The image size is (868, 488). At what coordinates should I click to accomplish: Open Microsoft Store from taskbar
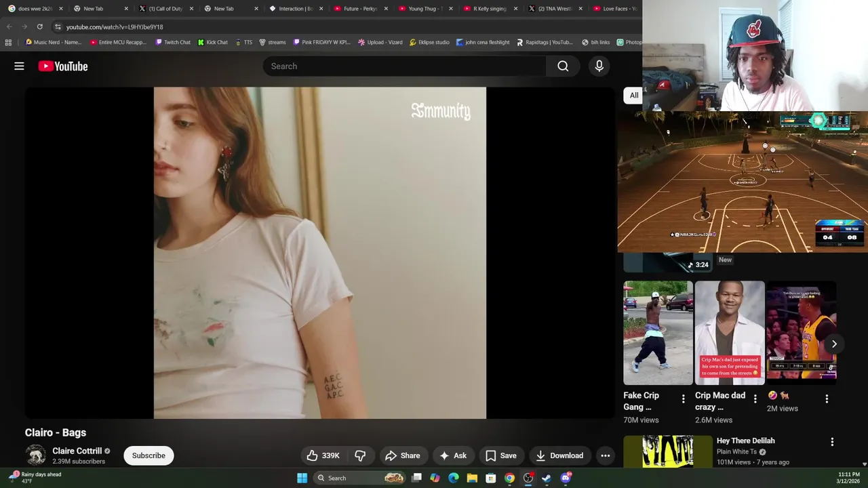click(491, 478)
